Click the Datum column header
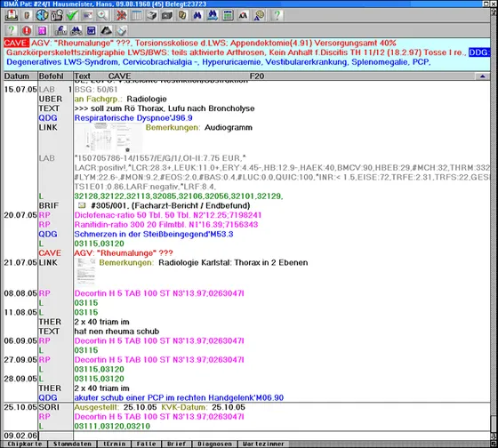Image resolution: width=498 pixels, height=448 pixels. (20, 76)
